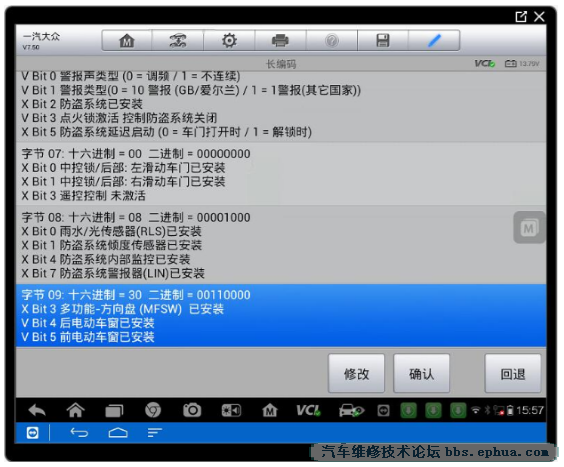Click the printer icon

pyautogui.click(x=280, y=40)
